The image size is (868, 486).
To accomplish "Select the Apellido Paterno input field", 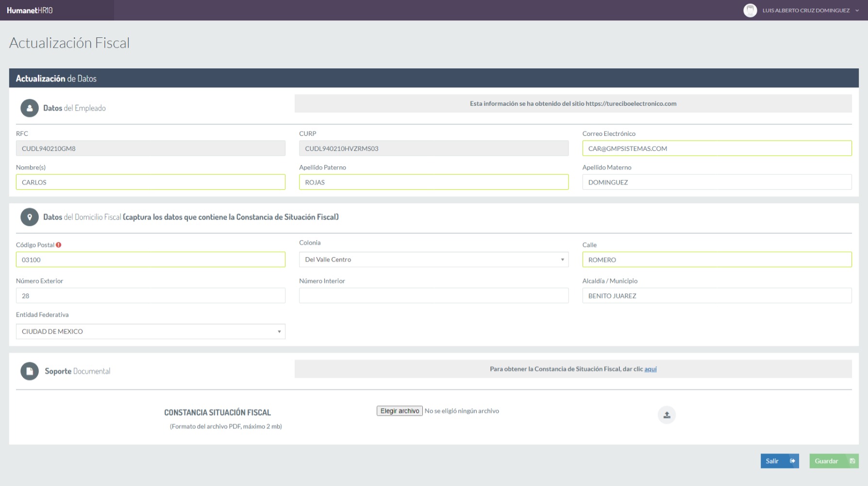I will (x=433, y=182).
